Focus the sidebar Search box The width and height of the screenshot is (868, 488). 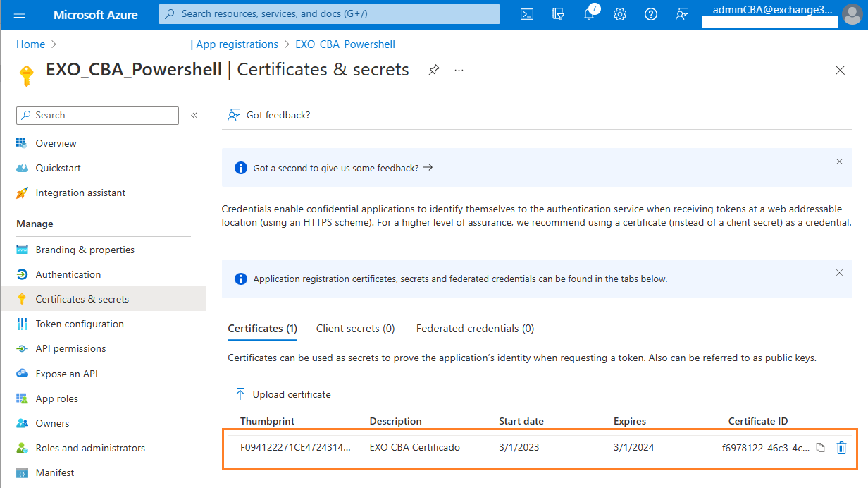[x=97, y=115]
